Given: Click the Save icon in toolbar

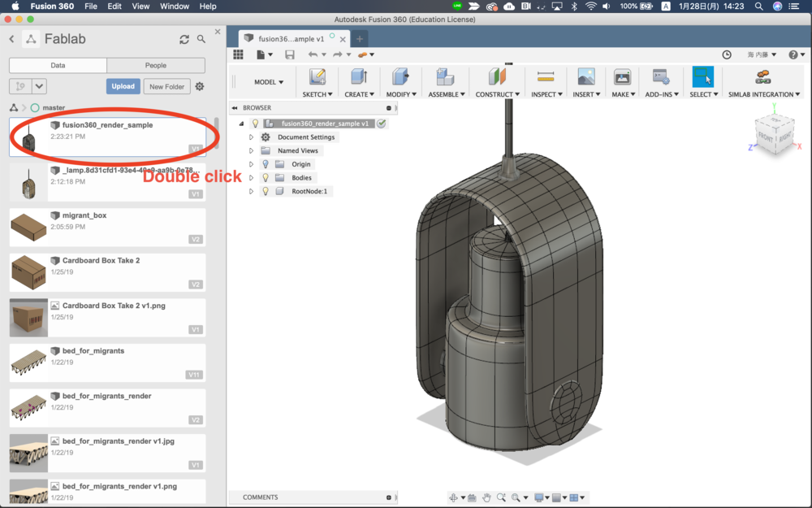Looking at the screenshot, I should coord(290,54).
